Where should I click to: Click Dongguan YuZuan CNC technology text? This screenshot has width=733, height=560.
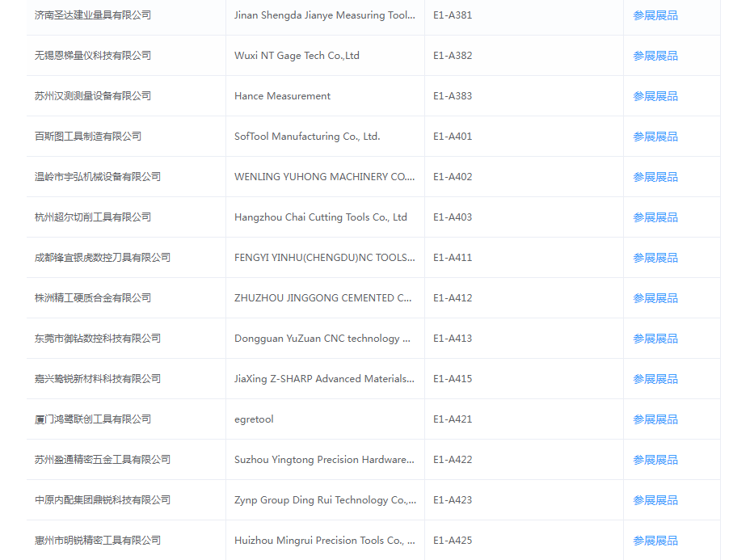tap(322, 339)
